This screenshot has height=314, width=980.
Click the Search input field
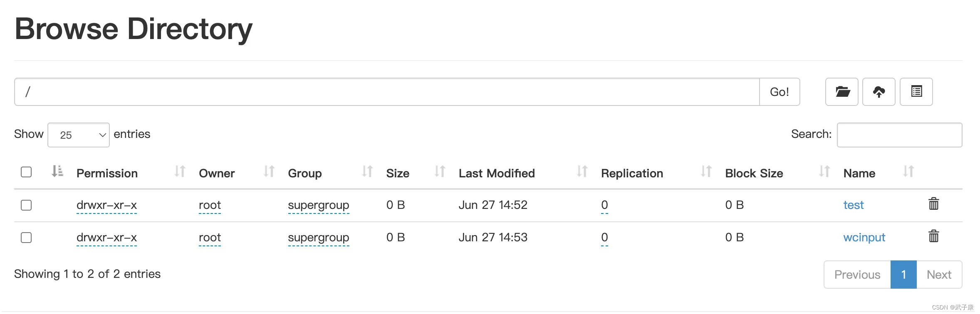(x=899, y=135)
